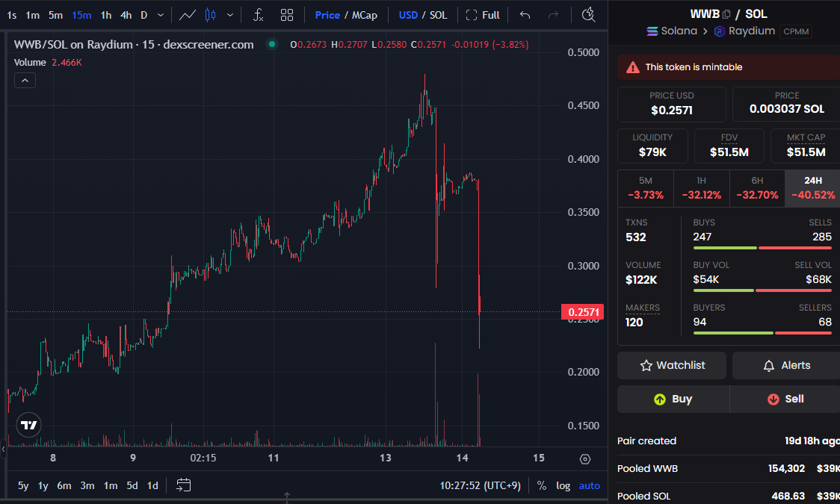
Task: Copy the WWB token address icon
Action: coord(726,14)
